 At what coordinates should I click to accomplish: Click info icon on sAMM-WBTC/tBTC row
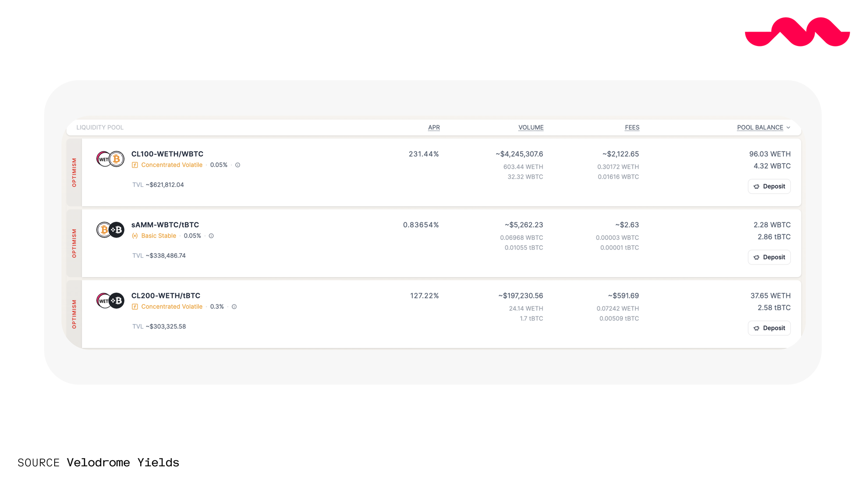211,236
